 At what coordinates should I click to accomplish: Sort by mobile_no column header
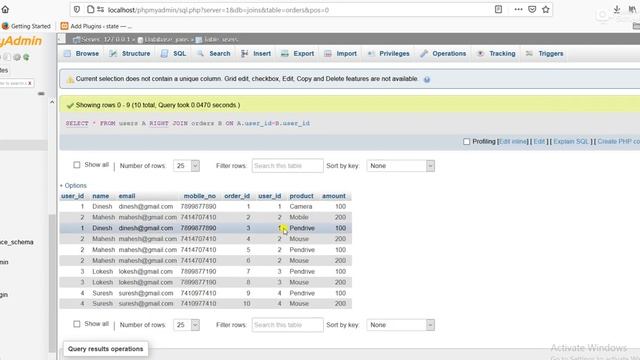pos(200,196)
